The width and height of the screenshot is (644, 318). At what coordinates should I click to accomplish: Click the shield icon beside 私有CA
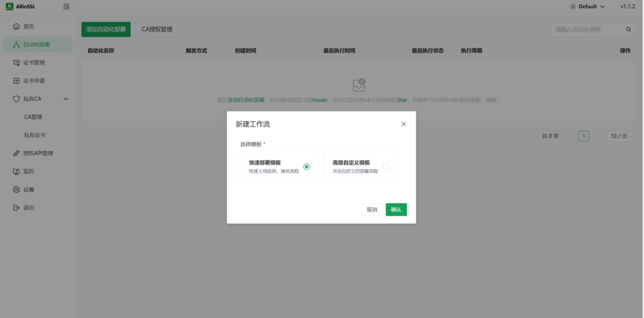click(16, 99)
